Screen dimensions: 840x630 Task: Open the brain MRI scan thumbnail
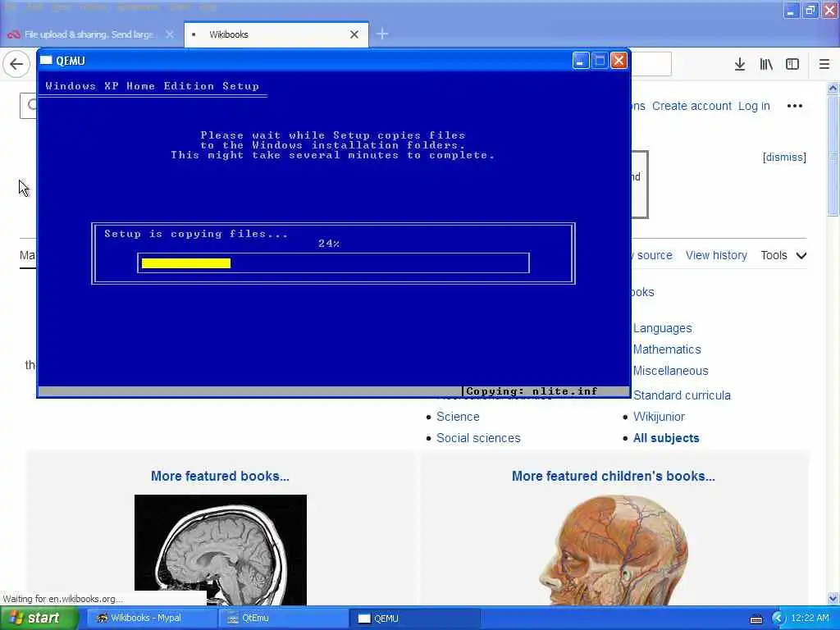click(220, 550)
